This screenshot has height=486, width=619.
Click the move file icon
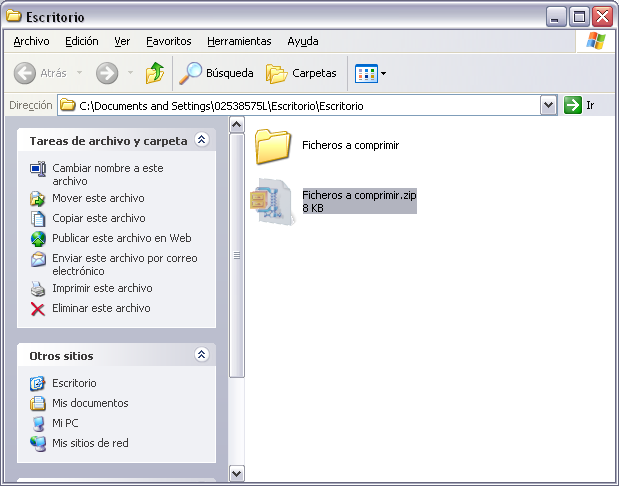tap(38, 199)
